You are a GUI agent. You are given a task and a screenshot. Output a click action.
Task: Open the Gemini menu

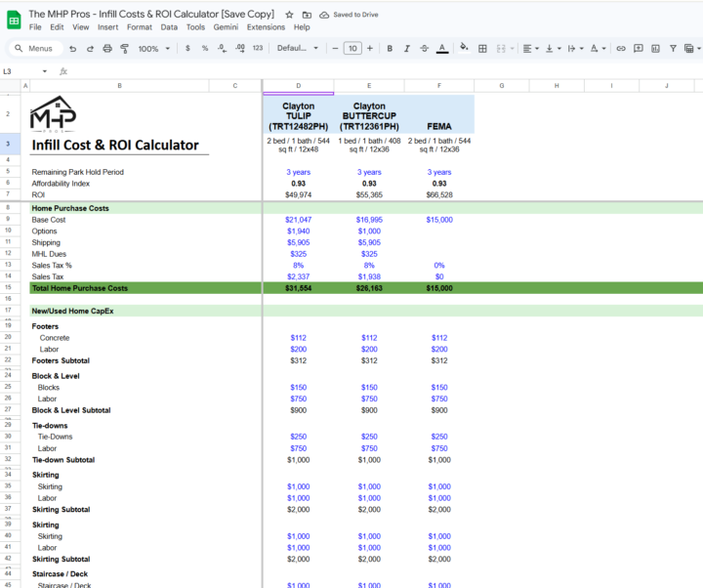(x=226, y=27)
